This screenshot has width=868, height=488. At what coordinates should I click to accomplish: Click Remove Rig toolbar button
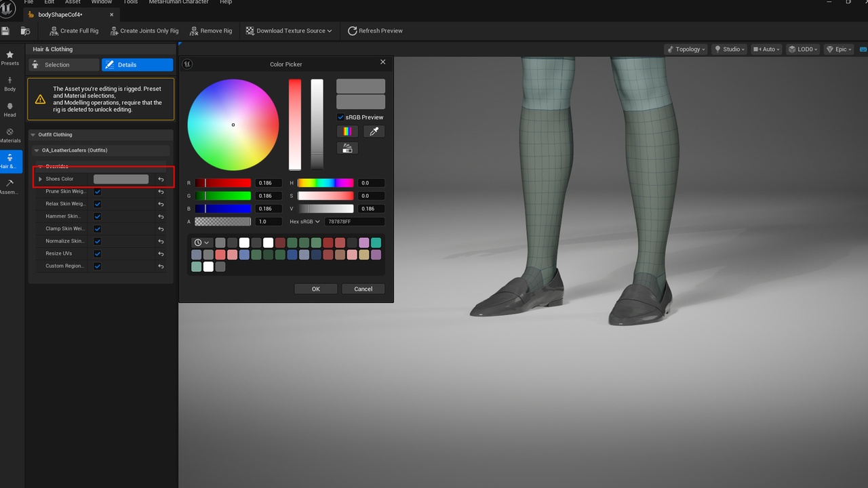(211, 30)
